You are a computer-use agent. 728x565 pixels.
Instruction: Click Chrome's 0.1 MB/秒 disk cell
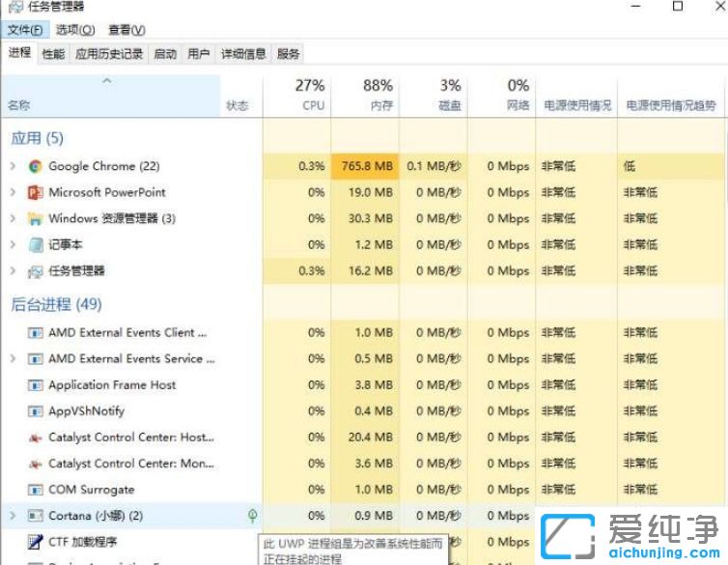point(434,166)
